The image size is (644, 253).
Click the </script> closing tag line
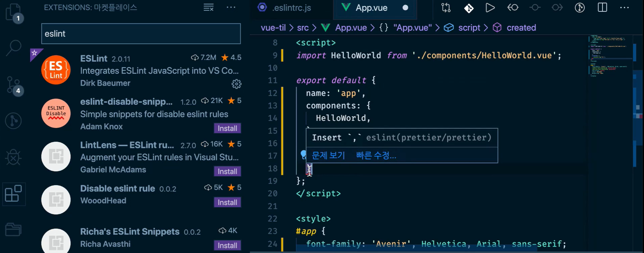318,193
